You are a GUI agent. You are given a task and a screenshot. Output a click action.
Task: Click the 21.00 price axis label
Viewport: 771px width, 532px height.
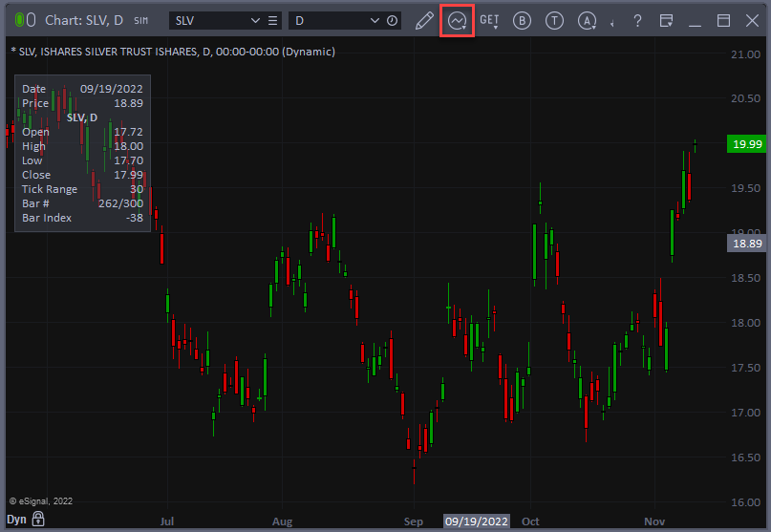[x=745, y=54]
